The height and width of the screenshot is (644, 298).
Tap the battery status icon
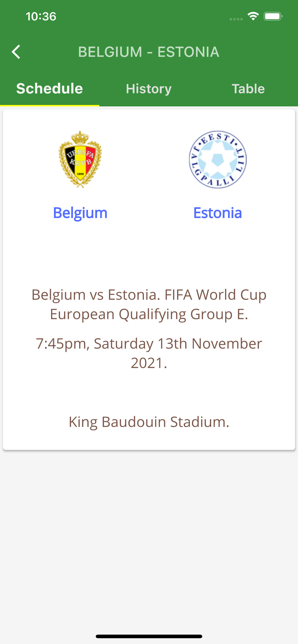click(x=273, y=16)
